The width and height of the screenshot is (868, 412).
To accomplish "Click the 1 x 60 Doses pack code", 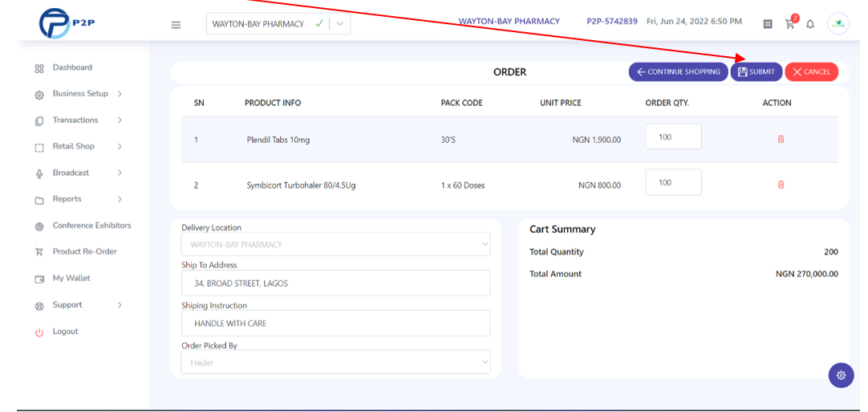I will coord(463,186).
